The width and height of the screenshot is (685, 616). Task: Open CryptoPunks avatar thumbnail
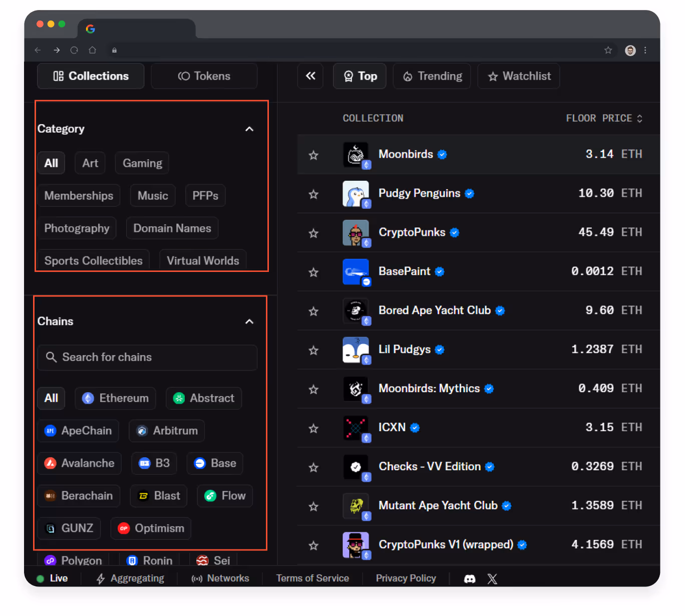(x=356, y=233)
